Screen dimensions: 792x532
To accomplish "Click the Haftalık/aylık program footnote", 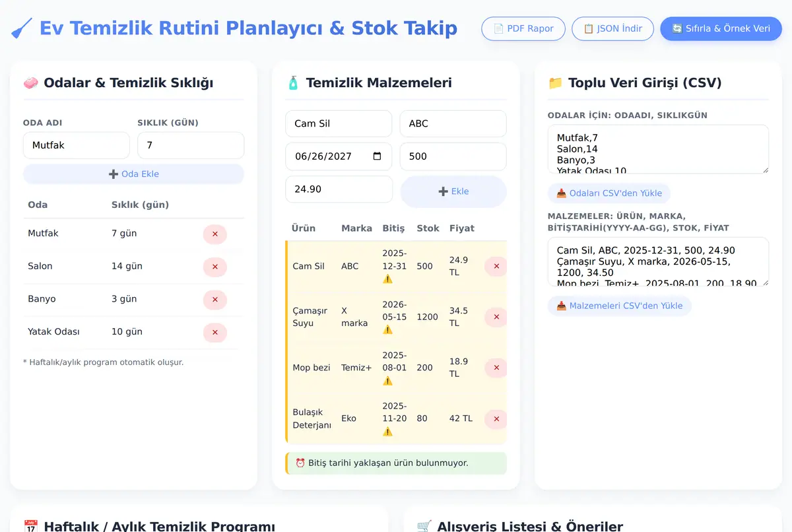I will pyautogui.click(x=103, y=362).
